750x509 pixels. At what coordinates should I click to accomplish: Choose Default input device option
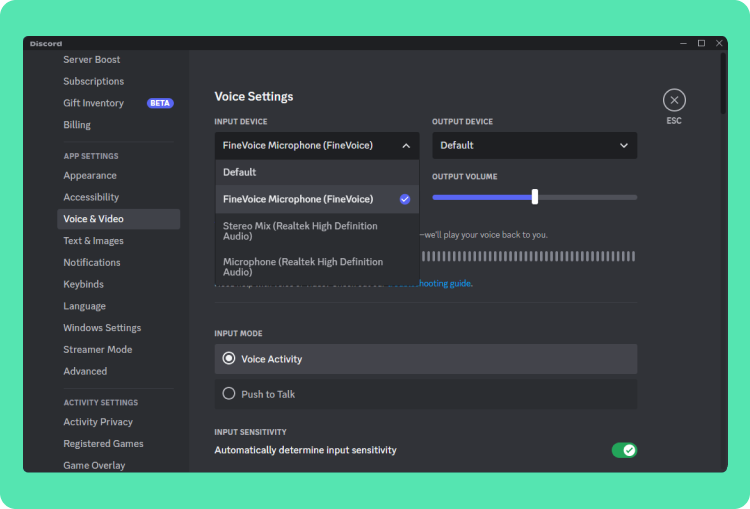point(317,172)
